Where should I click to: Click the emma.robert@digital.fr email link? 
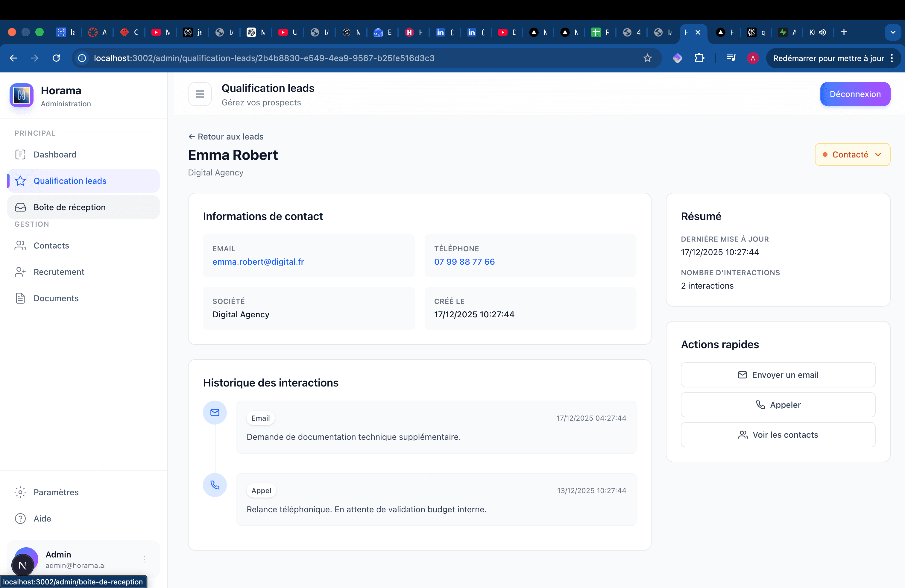tap(258, 262)
